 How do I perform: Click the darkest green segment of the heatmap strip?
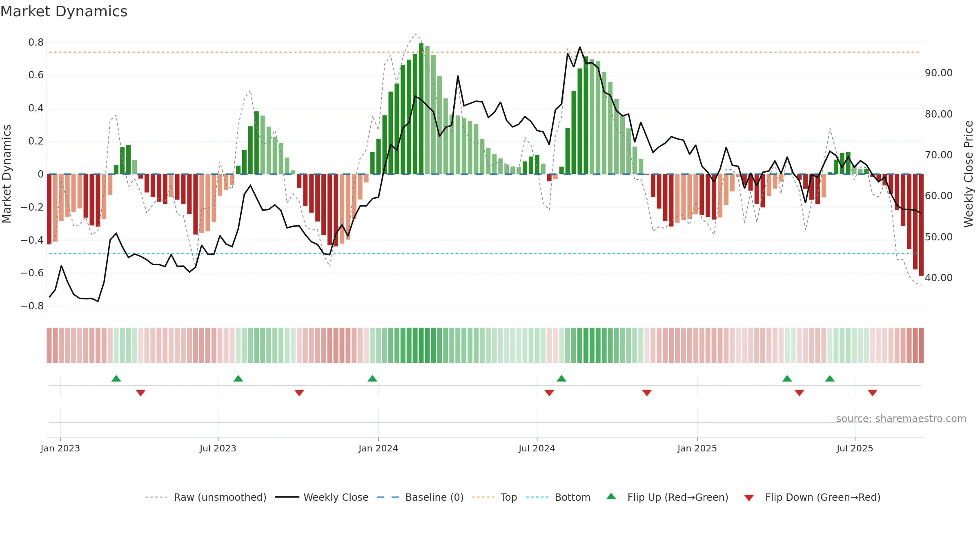pyautogui.click(x=421, y=345)
